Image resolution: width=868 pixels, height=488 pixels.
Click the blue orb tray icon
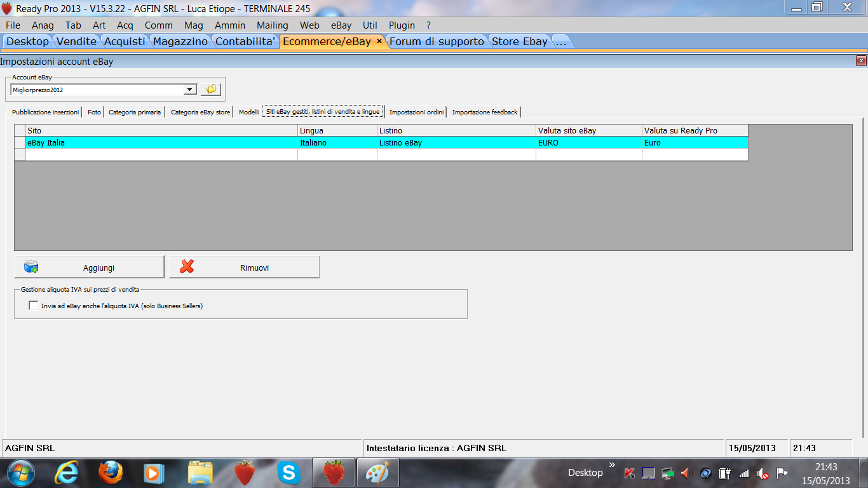(x=705, y=473)
